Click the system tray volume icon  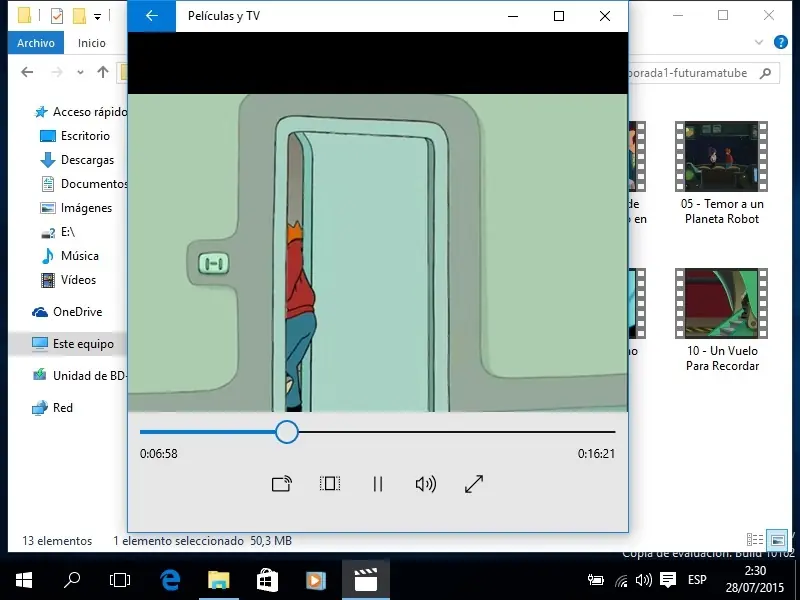(x=643, y=580)
